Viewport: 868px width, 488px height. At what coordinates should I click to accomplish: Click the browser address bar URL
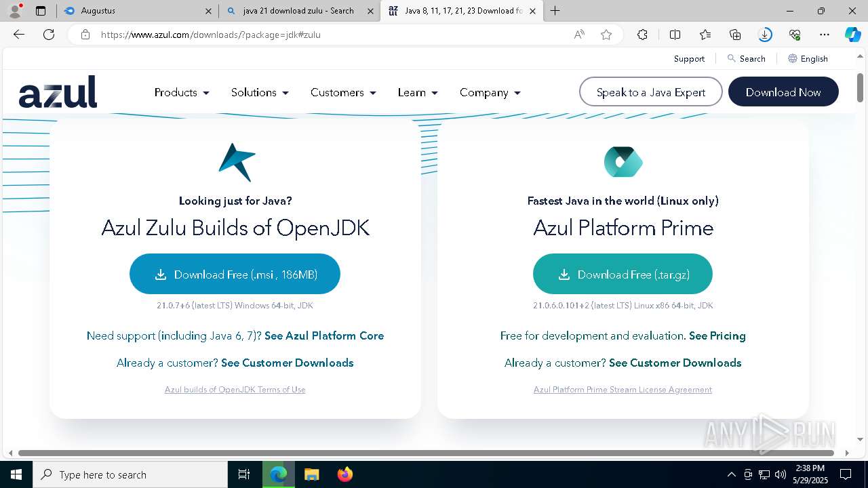(x=211, y=35)
